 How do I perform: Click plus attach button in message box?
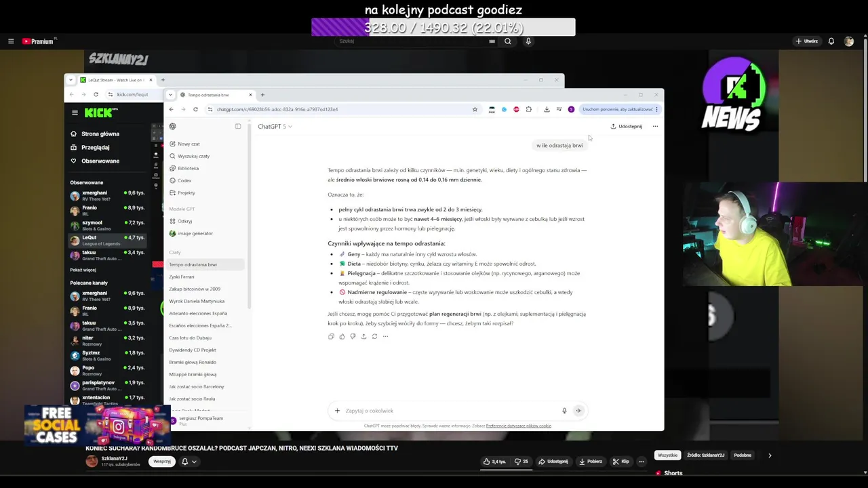(337, 410)
